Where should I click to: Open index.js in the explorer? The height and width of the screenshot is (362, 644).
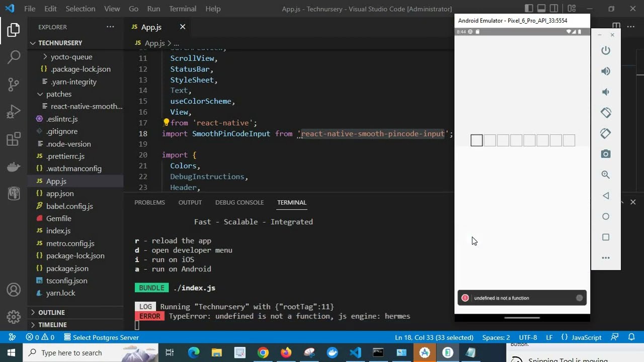coord(75,231)
